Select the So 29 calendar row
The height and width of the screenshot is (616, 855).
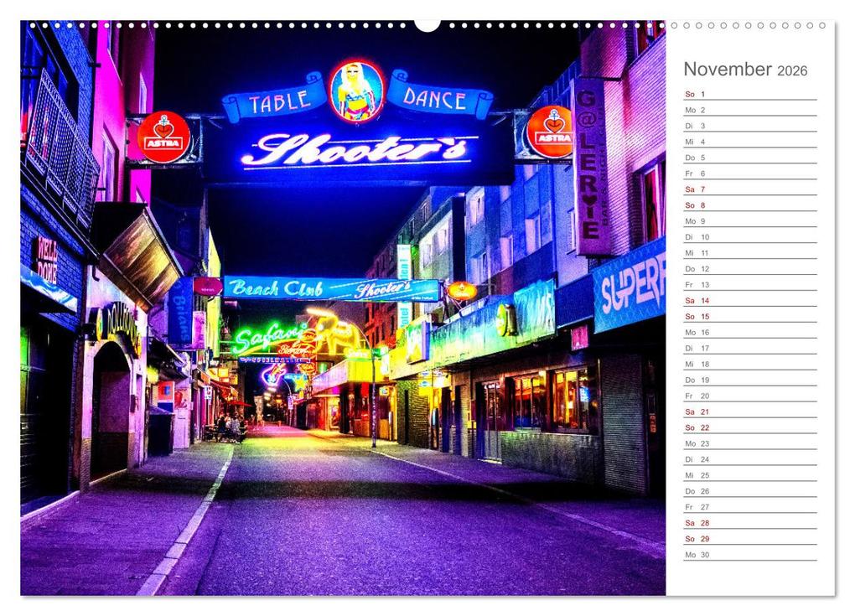pos(749,538)
